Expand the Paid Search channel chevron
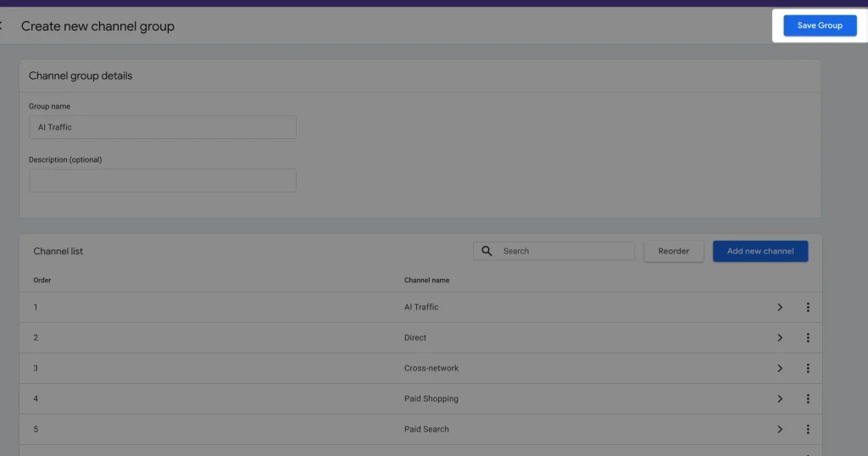 tap(780, 429)
